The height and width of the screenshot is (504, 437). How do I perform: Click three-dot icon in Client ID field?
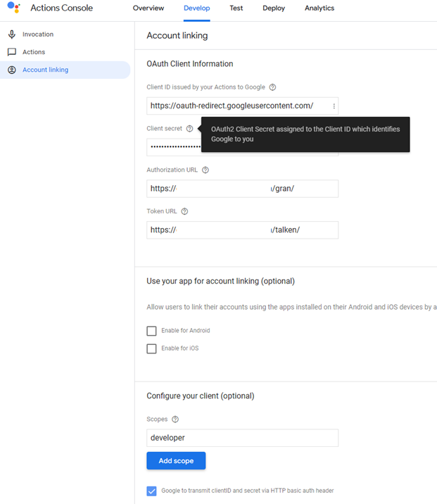point(334,106)
